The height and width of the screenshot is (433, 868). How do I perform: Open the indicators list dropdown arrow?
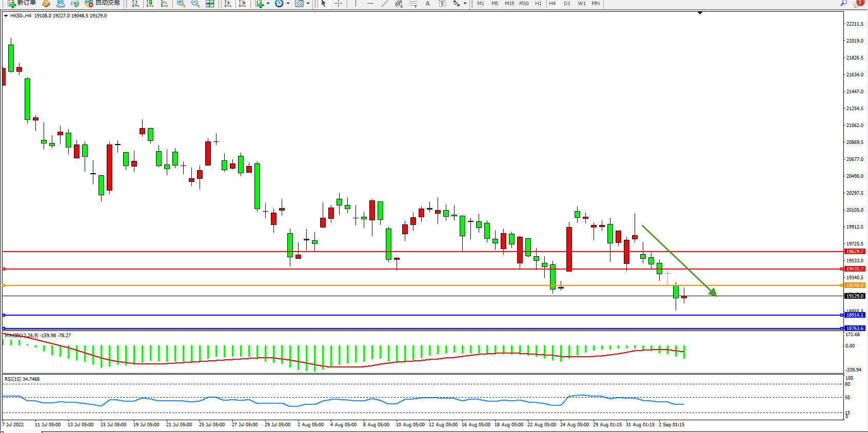268,4
